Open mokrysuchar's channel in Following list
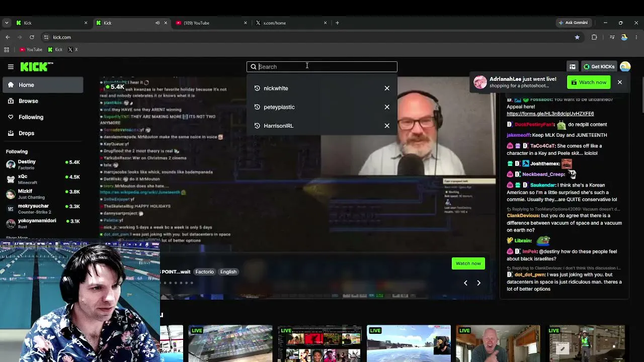The image size is (644, 362). (x=43, y=209)
